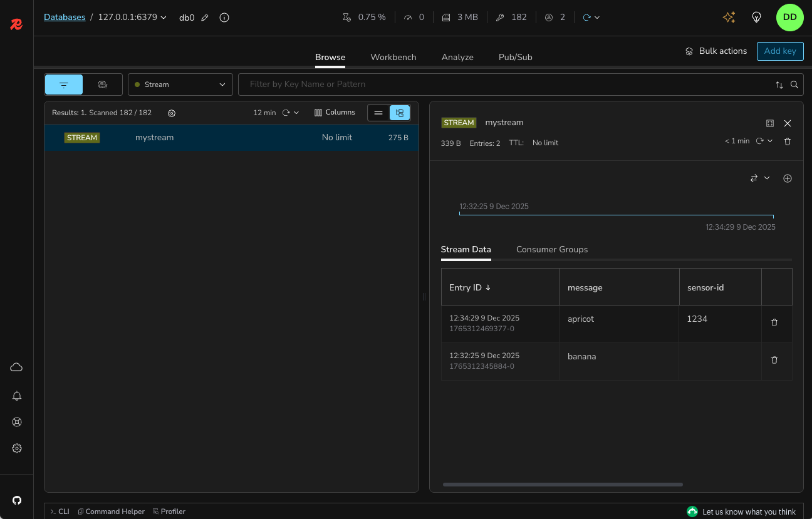The width and height of the screenshot is (812, 519).
Task: Expand the key list auto-refresh dropdown
Action: (296, 113)
